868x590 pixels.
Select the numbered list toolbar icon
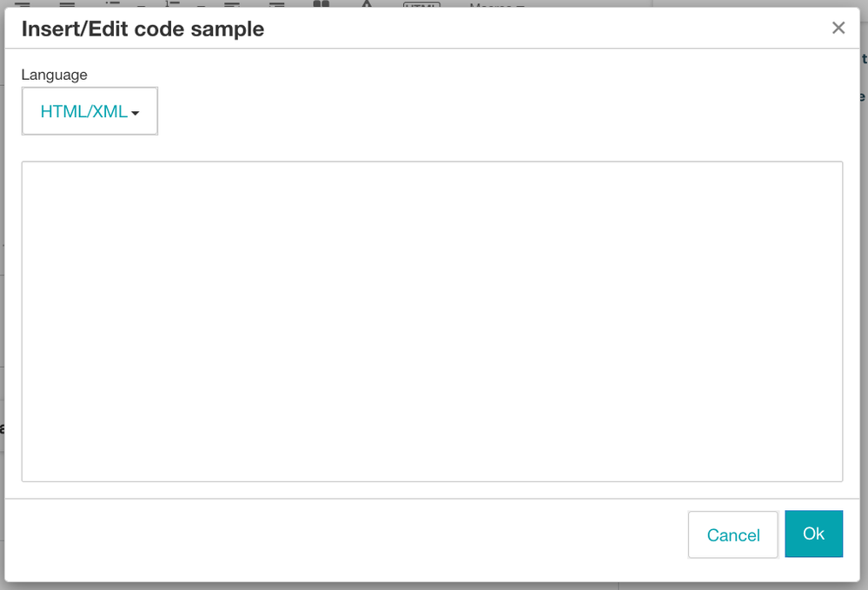172,4
